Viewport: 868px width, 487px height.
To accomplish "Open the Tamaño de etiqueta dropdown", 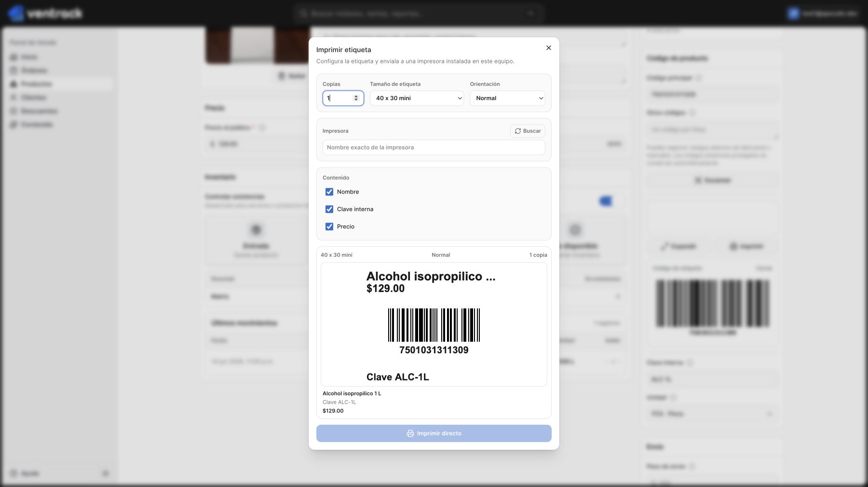I will tap(417, 98).
